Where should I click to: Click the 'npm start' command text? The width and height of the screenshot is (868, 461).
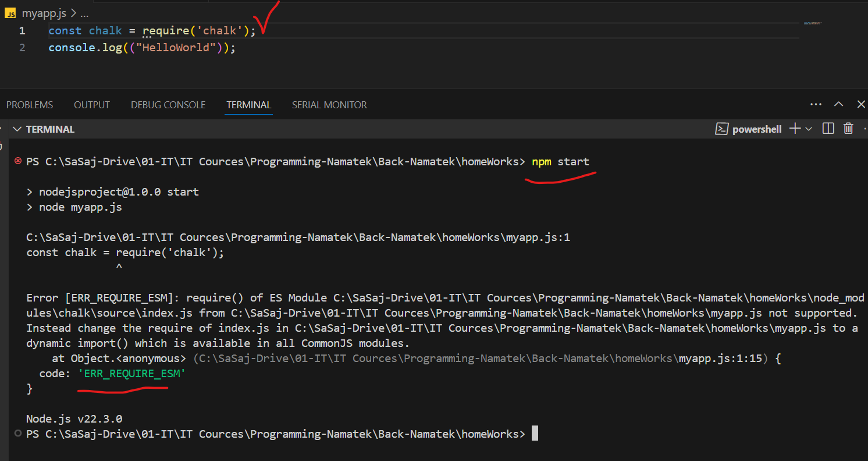pyautogui.click(x=560, y=161)
